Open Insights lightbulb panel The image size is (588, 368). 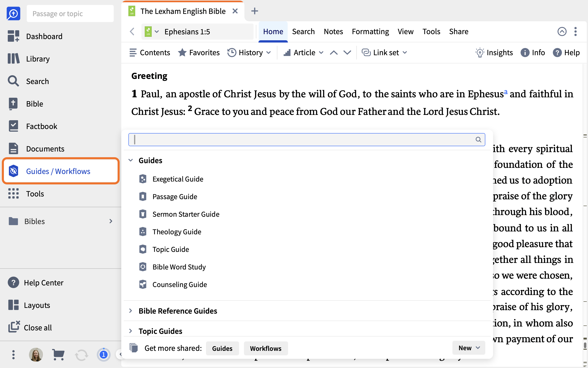click(x=494, y=53)
